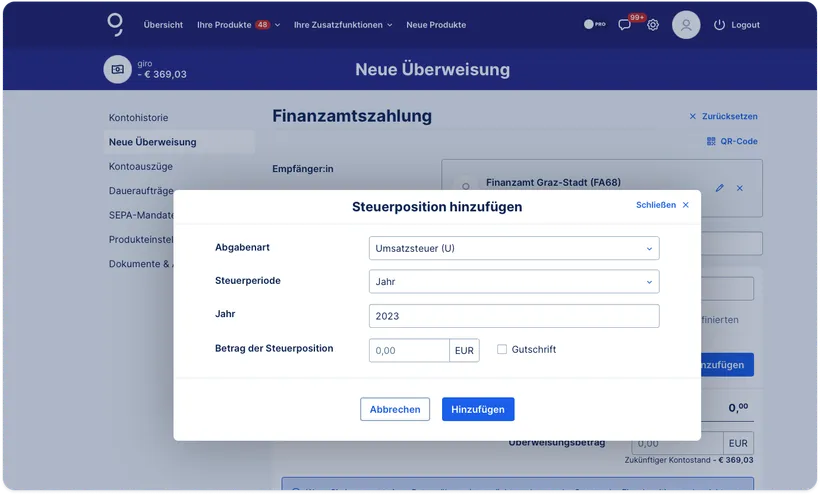This screenshot has height=494, width=820.
Task: Click the giro balance - € 369,03
Action: (x=162, y=74)
